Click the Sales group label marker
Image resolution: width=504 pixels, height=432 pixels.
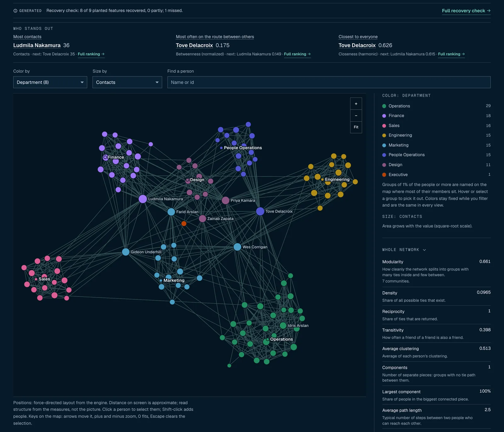click(36, 279)
